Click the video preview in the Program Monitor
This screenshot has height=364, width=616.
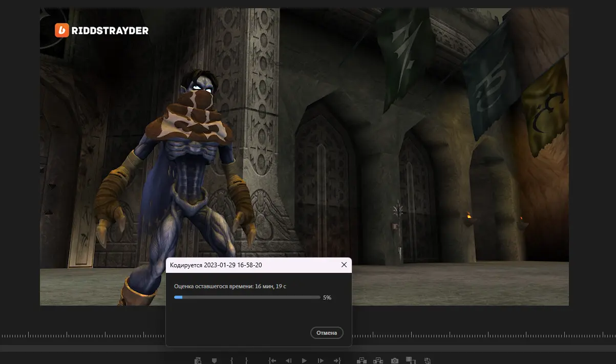pos(410,154)
